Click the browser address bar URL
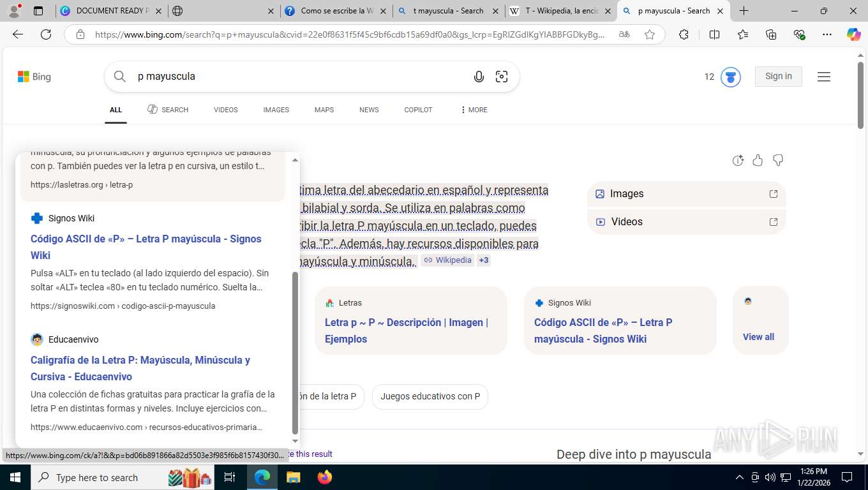 pos(350,34)
